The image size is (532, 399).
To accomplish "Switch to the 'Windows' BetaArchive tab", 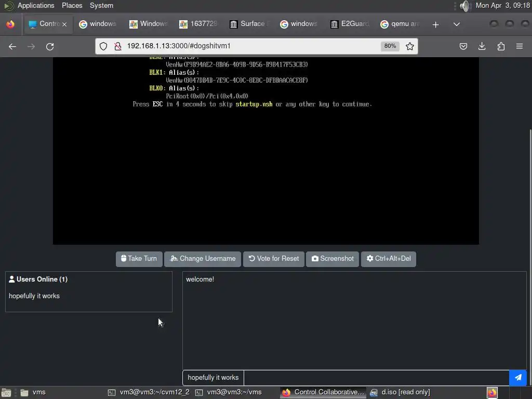I will (x=149, y=24).
